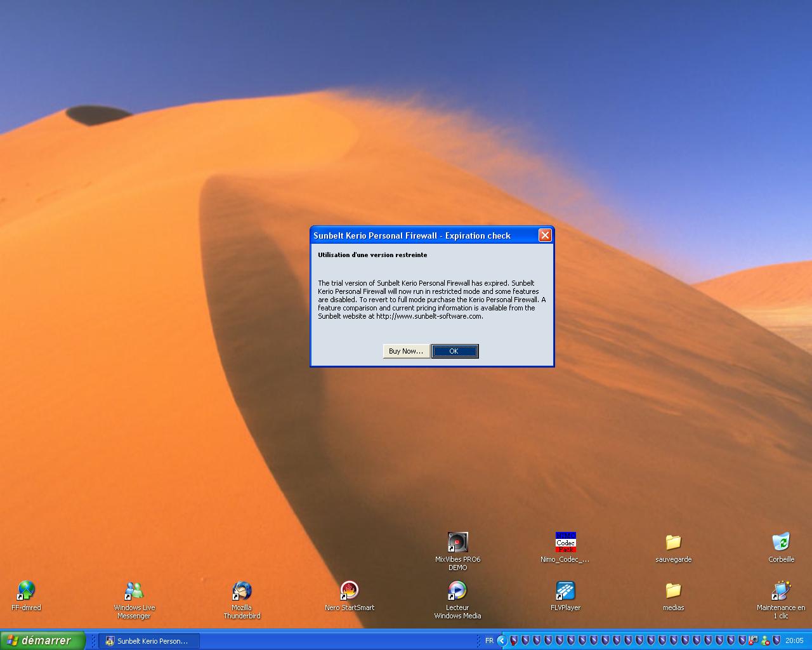Select the FF-dmred desktop shortcut
Viewport: 812px width, 650px height.
pyautogui.click(x=26, y=596)
